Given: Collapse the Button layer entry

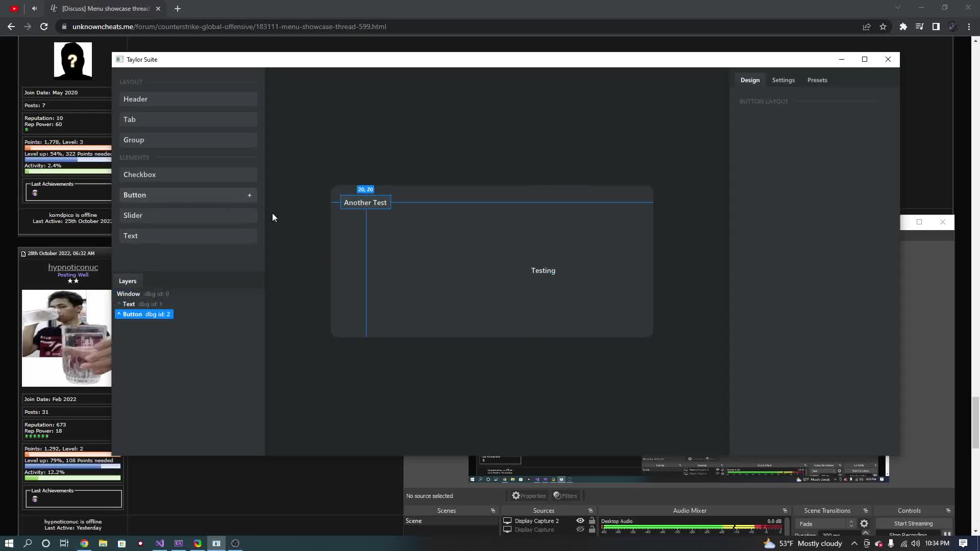Looking at the screenshot, I should click(x=119, y=314).
